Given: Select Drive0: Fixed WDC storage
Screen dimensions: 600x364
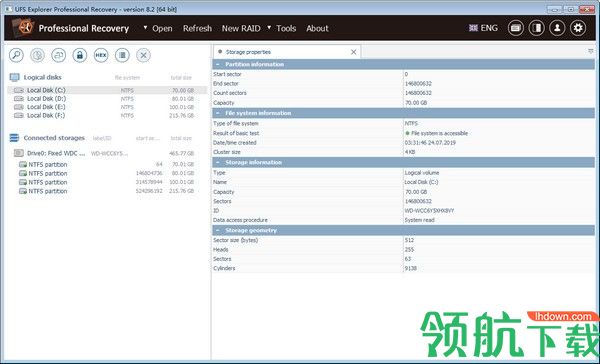Looking at the screenshot, I should click(x=107, y=153).
